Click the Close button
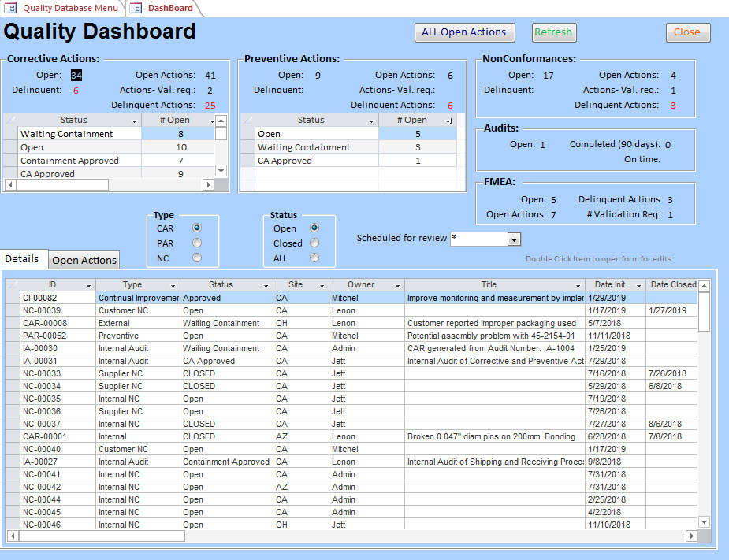The image size is (729, 560). click(x=687, y=32)
